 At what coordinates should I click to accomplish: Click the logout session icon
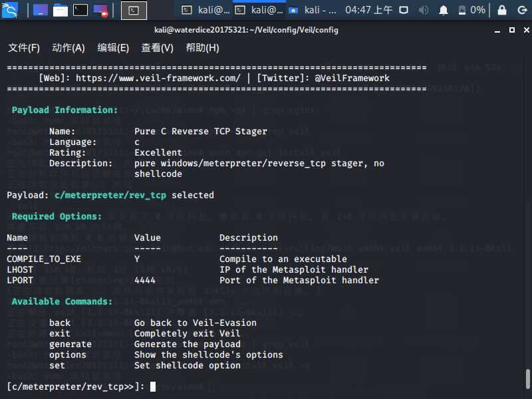[x=522, y=10]
